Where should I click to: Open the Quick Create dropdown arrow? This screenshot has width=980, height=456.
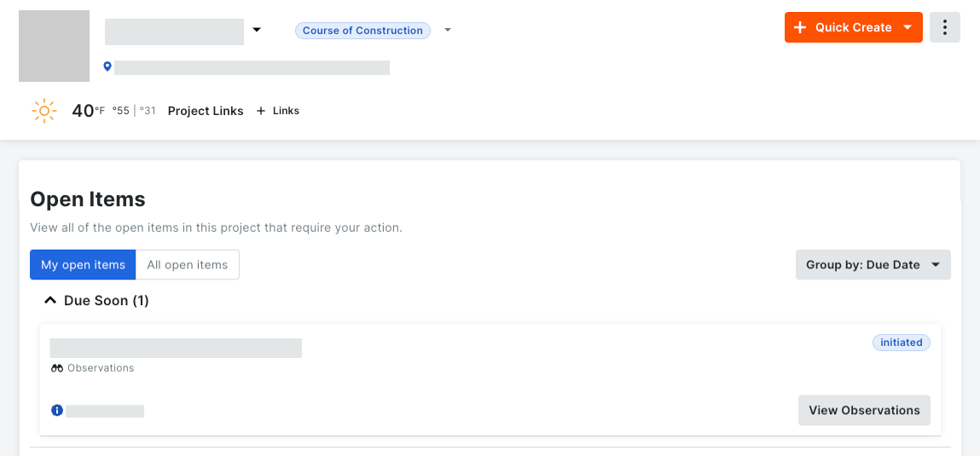[x=908, y=27]
